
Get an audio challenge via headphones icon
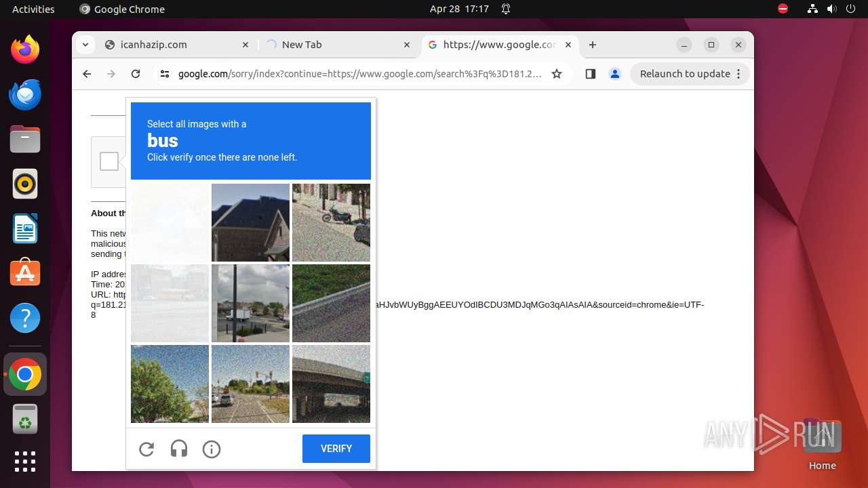pyautogui.click(x=179, y=449)
